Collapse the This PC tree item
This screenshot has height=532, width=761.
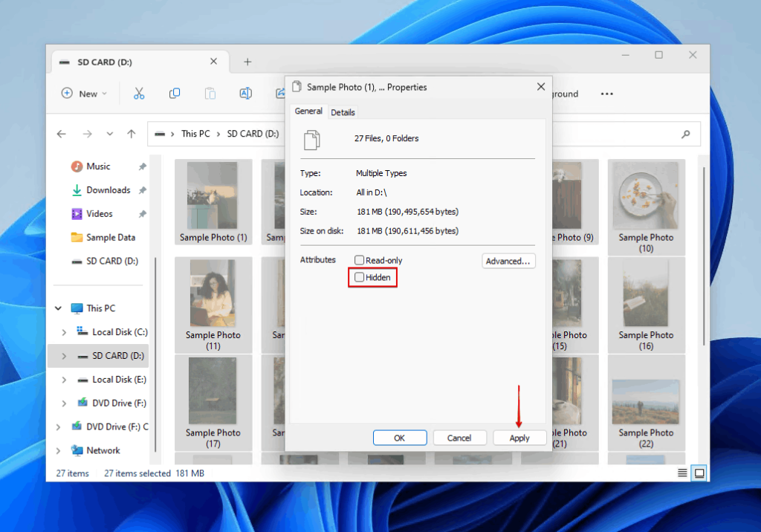[58, 308]
